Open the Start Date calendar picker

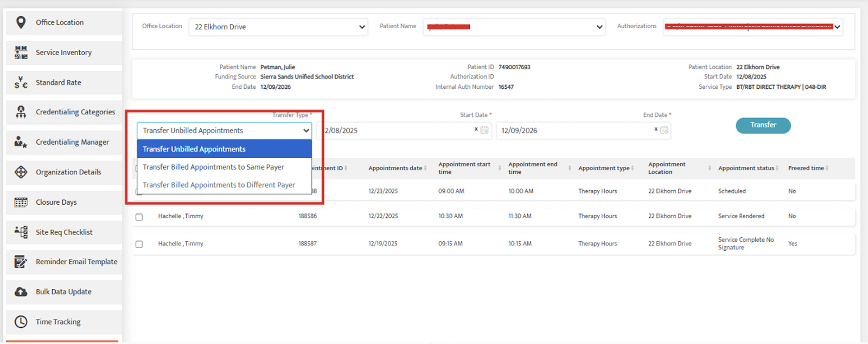tap(484, 130)
